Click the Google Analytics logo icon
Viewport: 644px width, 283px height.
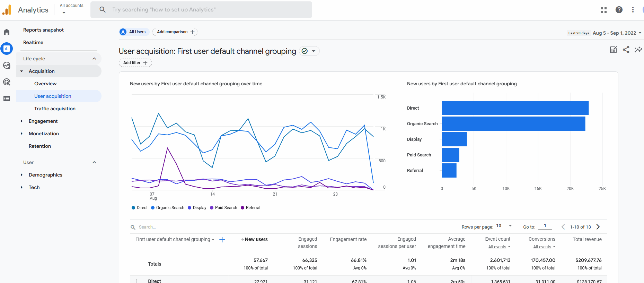(x=7, y=10)
